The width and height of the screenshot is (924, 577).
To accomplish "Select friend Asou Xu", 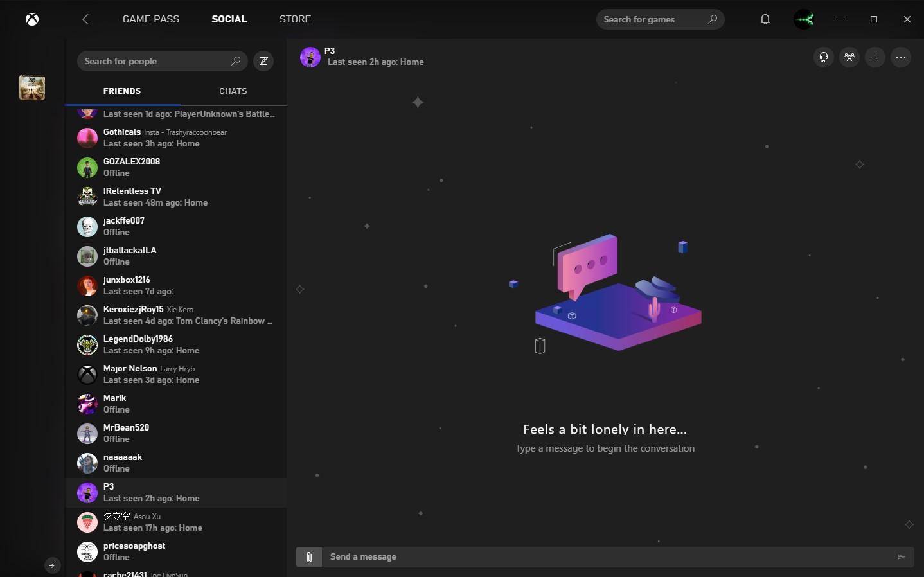I will tap(176, 522).
